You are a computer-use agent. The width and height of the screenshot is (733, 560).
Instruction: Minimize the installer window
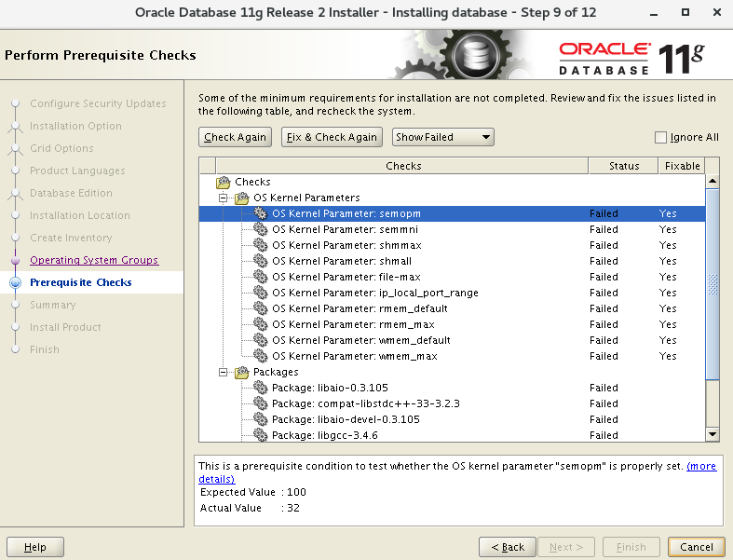[x=654, y=13]
